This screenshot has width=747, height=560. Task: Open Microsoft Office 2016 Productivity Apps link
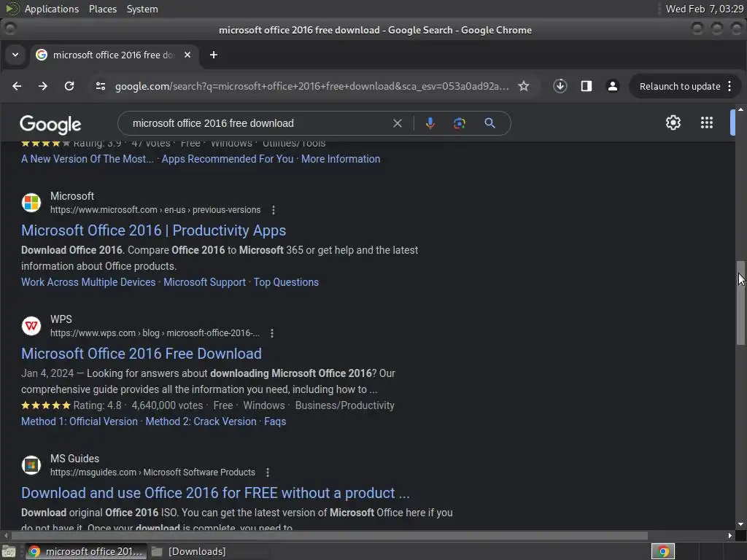point(153,230)
